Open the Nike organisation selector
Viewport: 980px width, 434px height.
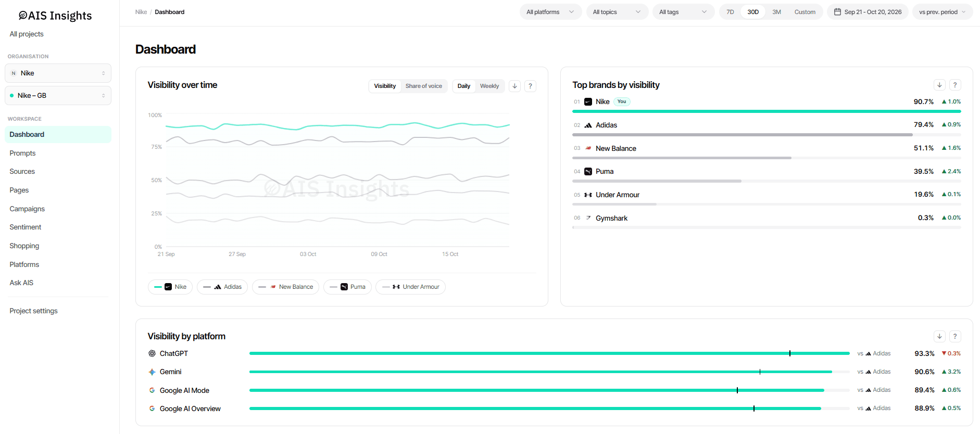(x=58, y=73)
